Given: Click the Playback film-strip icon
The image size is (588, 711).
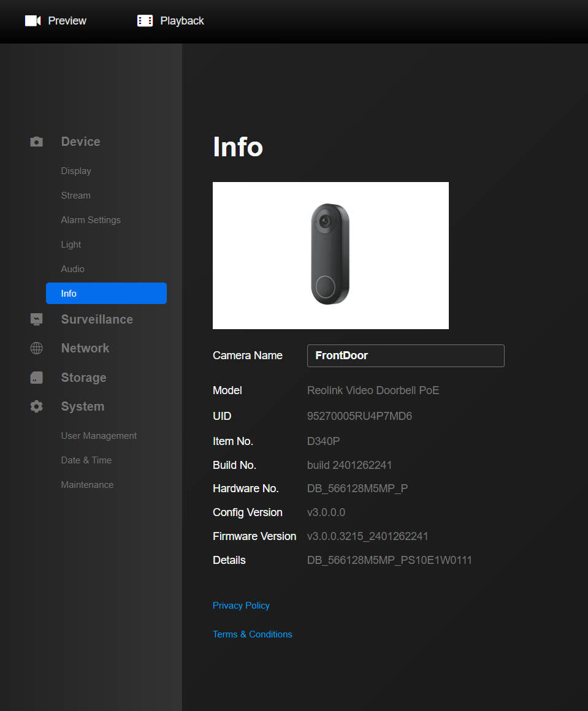Looking at the screenshot, I should pyautogui.click(x=145, y=20).
